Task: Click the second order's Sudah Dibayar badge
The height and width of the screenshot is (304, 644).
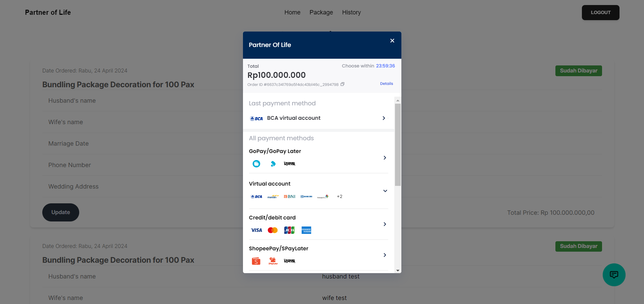Action: (579, 246)
